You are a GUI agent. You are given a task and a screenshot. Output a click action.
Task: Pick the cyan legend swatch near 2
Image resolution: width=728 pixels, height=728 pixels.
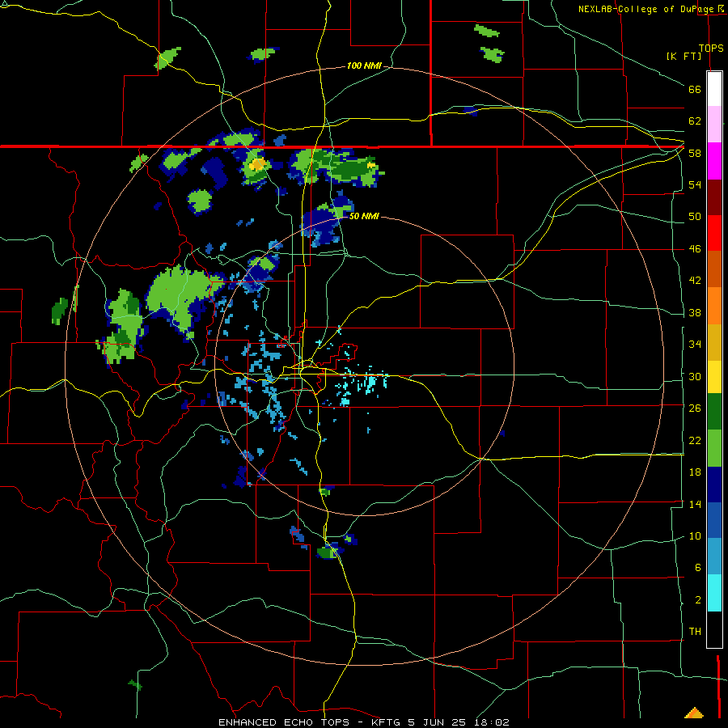point(714,593)
